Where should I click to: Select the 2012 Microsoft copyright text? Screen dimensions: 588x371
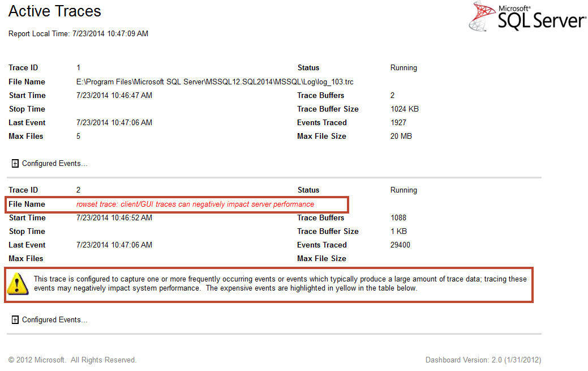point(72,360)
